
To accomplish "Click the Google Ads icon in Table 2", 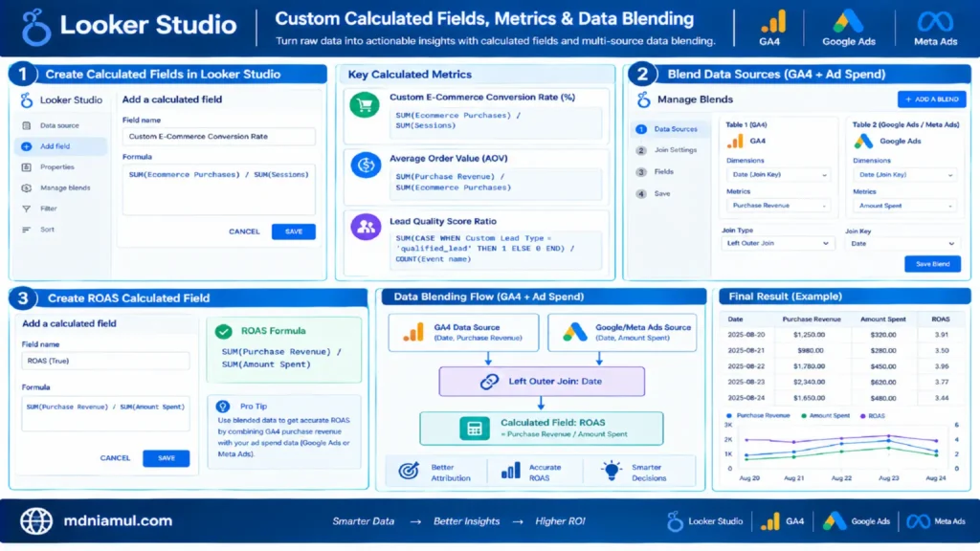I will tap(864, 142).
